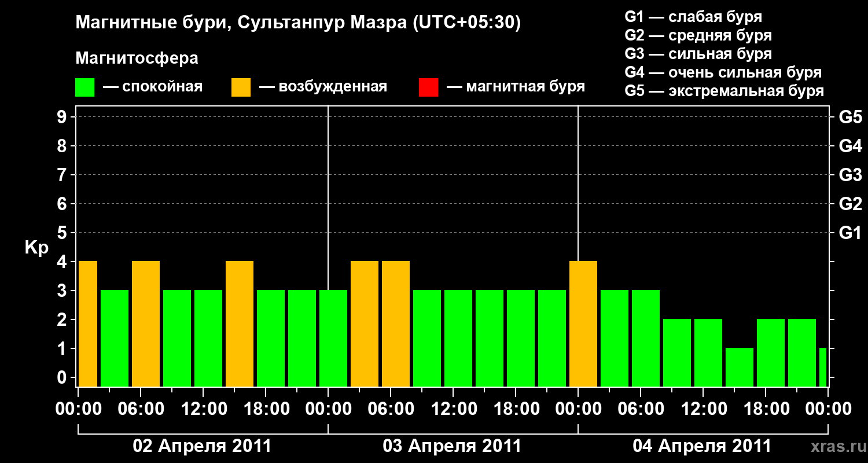Screen dimensions: 868x463
Task: Click the right-axis "G1" tick label
Action: point(850,233)
